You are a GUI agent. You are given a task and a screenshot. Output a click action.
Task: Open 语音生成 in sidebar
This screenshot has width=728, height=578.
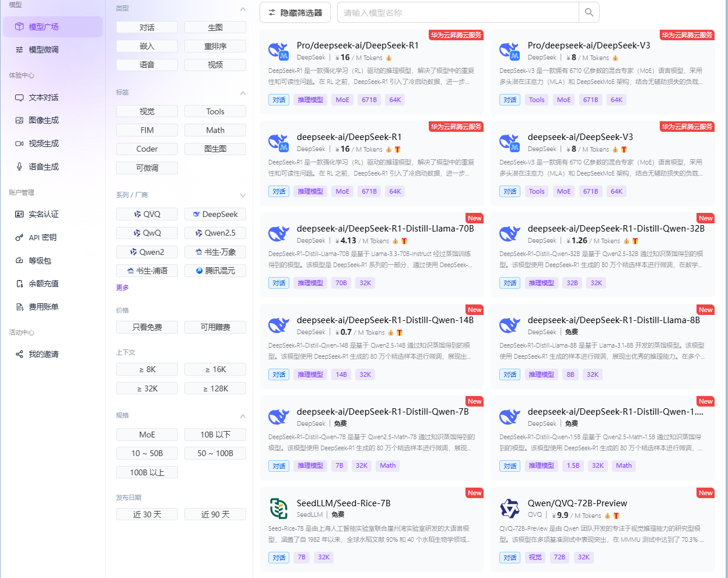click(x=52, y=167)
